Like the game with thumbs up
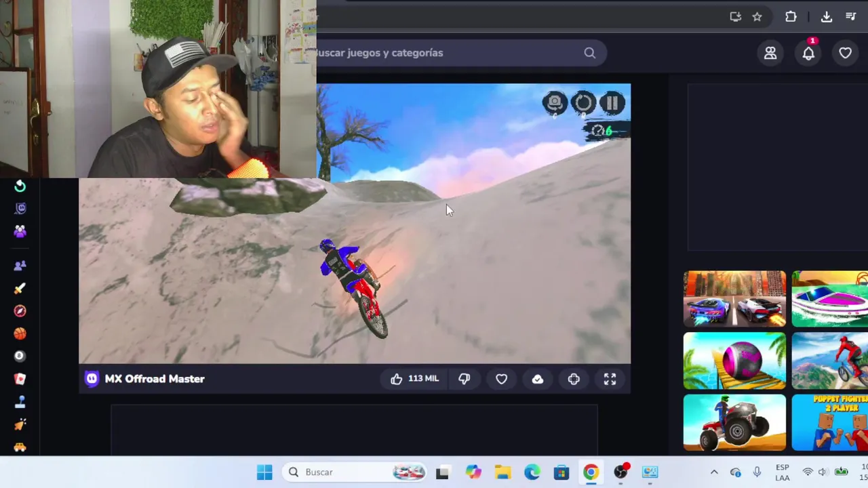This screenshot has width=868, height=488. point(397,379)
